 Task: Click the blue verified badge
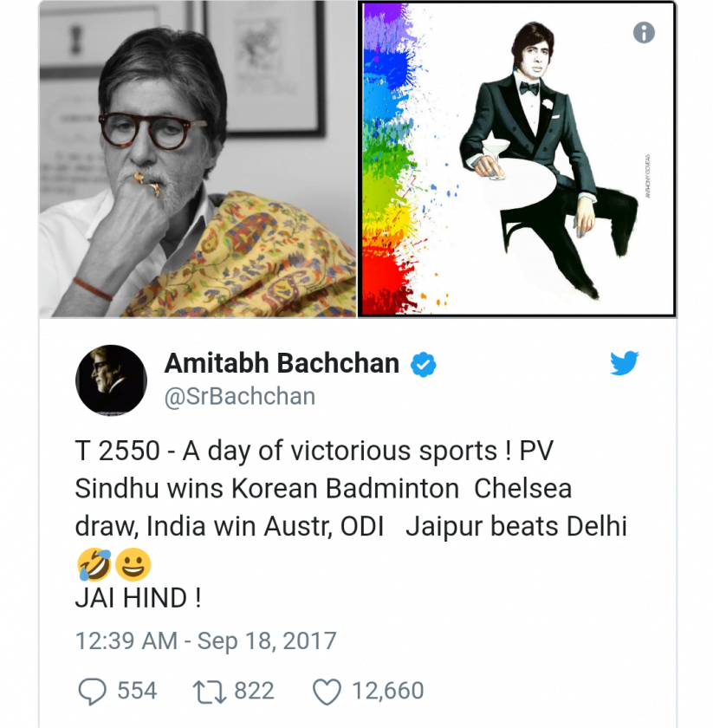(x=423, y=365)
